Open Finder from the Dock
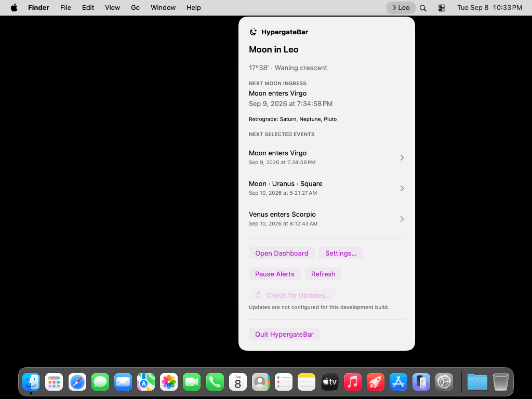 pyautogui.click(x=31, y=382)
